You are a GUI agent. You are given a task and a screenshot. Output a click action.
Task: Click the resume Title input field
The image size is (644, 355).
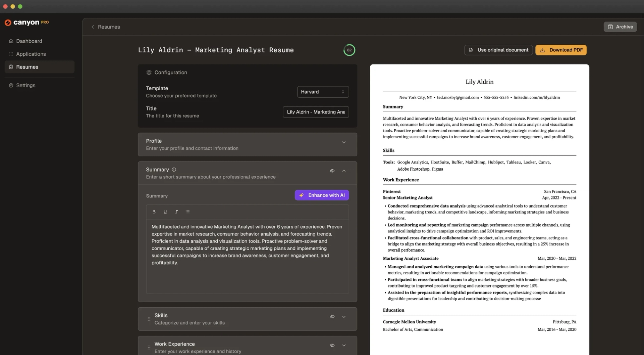[316, 112]
